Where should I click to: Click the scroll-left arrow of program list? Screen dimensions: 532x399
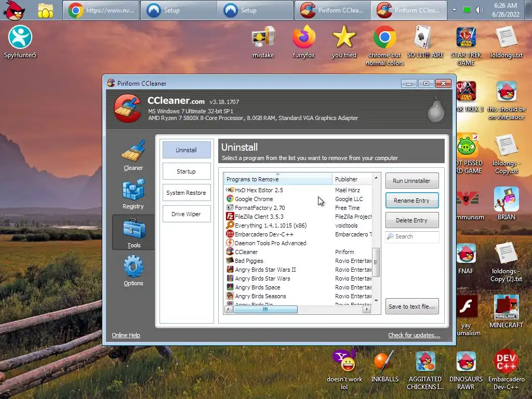[229, 309]
